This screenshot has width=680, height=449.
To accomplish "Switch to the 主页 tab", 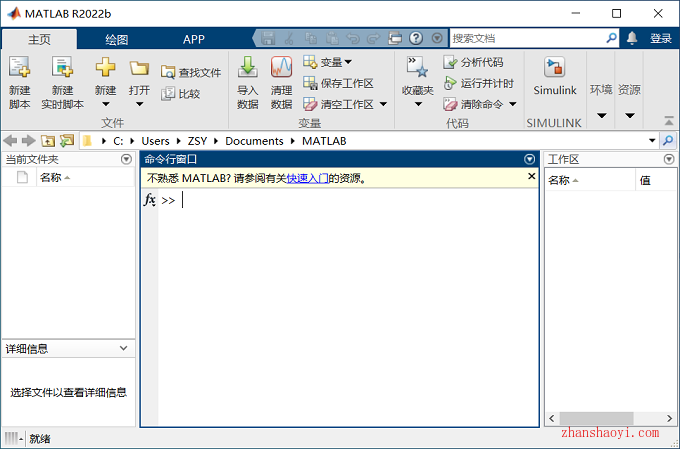I will pyautogui.click(x=39, y=39).
